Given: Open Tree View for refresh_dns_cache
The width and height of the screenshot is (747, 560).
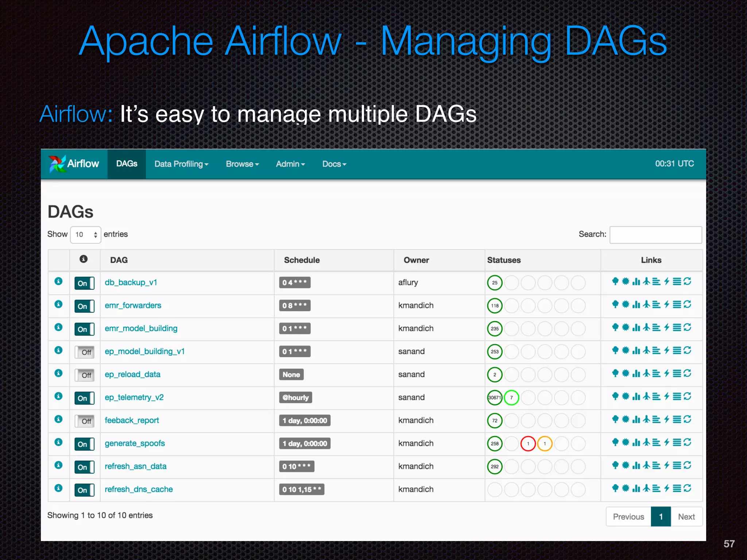Looking at the screenshot, I should pyautogui.click(x=615, y=488).
